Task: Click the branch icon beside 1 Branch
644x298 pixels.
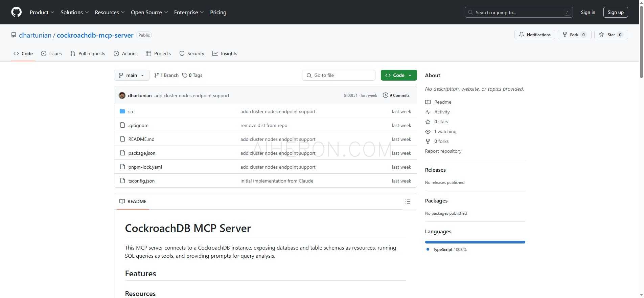Action: click(156, 75)
